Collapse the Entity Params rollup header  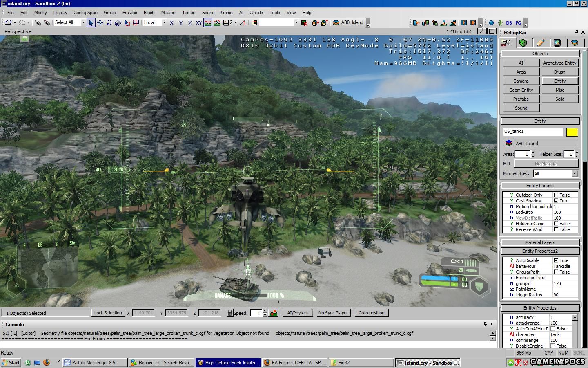click(540, 186)
